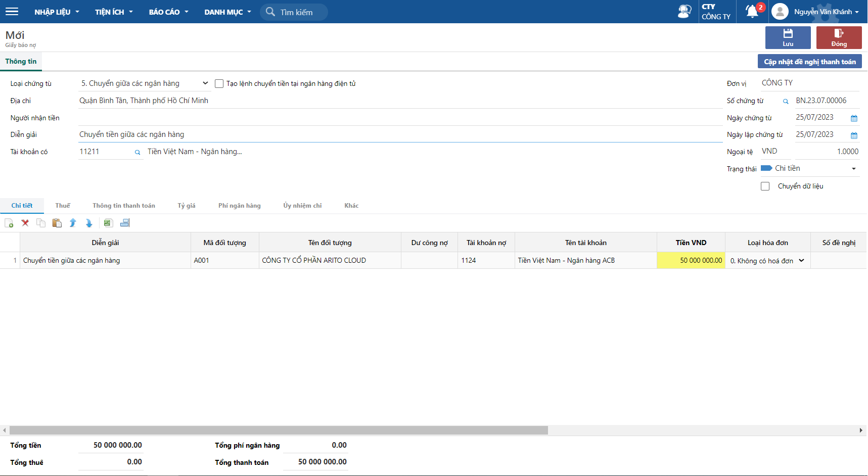Screen dimensions: 868x476
Task: Click the horizontal scrollbar of detail grid
Action: tap(278, 431)
